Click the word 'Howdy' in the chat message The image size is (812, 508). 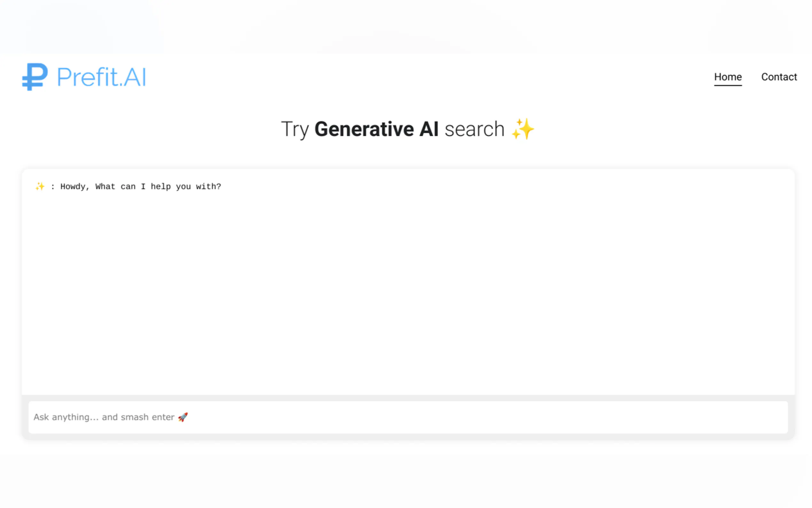(73, 187)
